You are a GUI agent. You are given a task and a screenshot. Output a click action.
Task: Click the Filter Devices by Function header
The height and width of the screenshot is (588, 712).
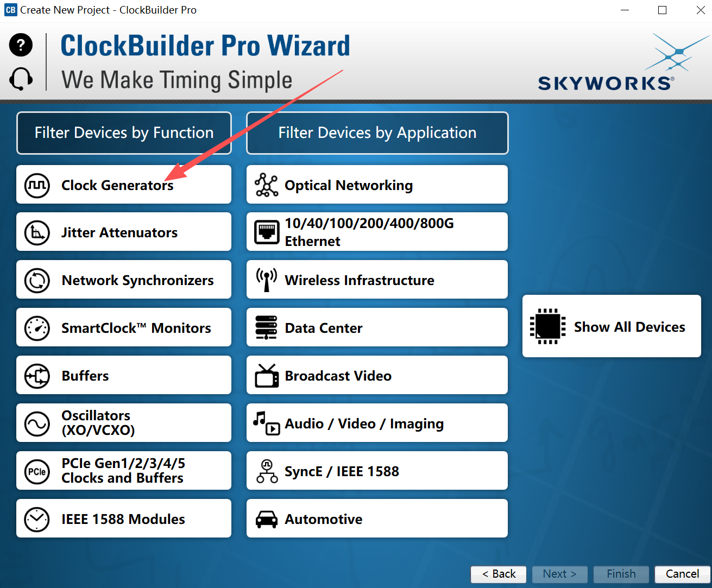[124, 133]
